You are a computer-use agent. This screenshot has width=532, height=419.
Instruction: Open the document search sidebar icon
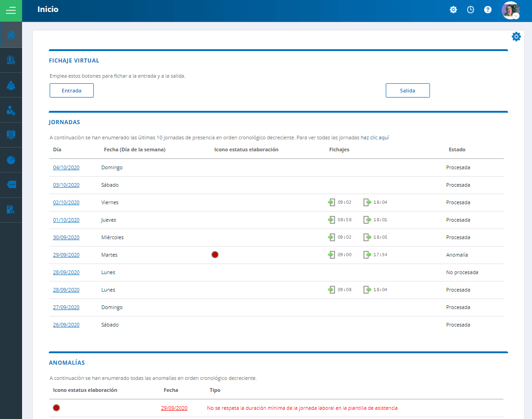coord(11,210)
